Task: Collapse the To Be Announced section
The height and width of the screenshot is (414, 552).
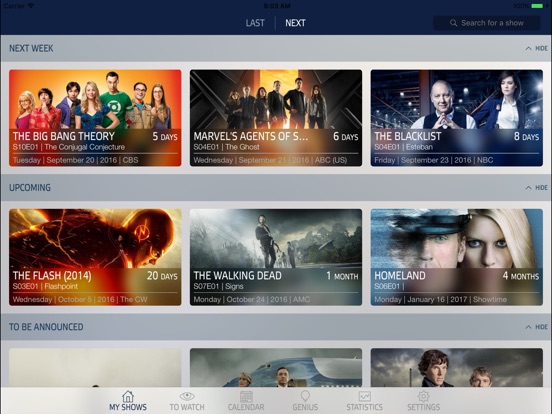Action: (537, 327)
